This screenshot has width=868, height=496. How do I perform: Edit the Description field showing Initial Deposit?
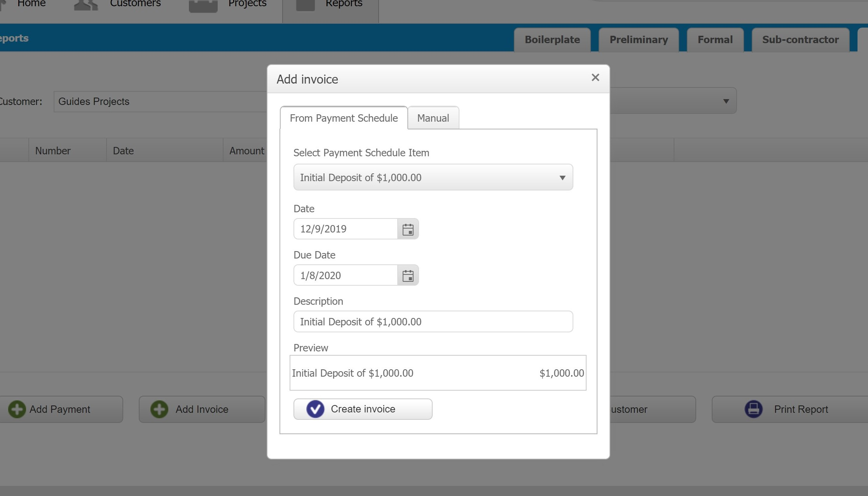point(433,321)
